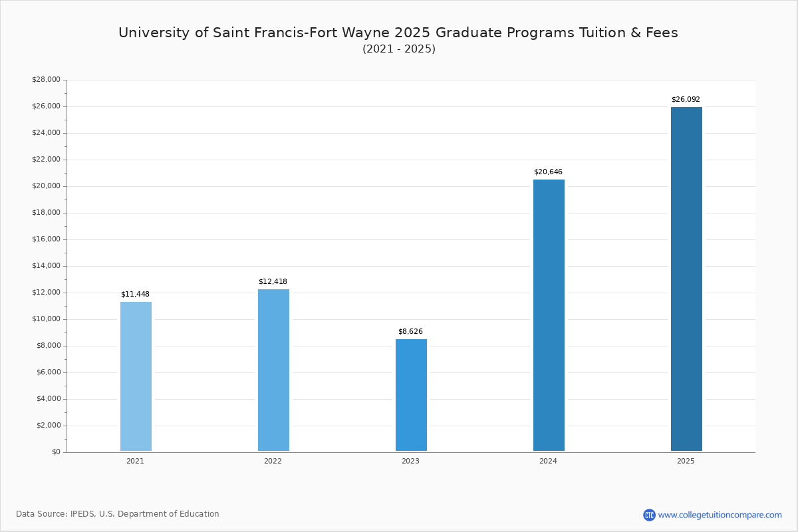
Task: Click the $20,646 data label
Action: [x=548, y=172]
